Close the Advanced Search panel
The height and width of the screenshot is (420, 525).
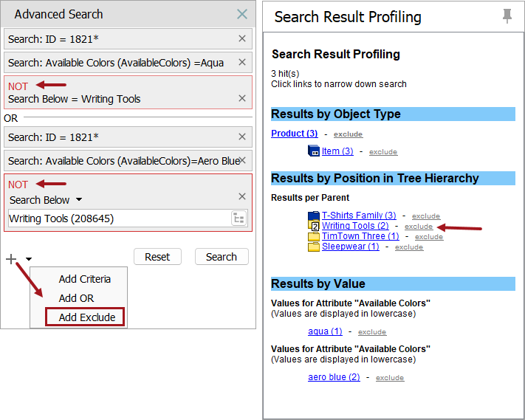coord(242,14)
